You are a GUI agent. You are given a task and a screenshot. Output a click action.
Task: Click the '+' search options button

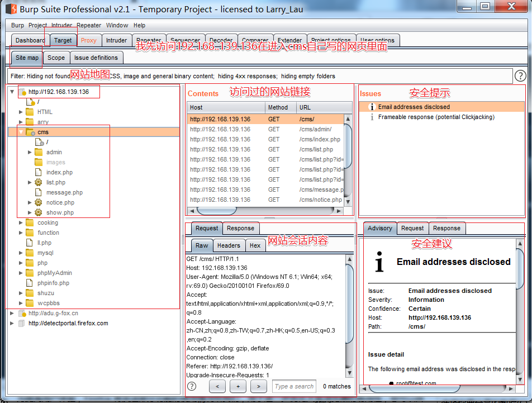pos(238,386)
